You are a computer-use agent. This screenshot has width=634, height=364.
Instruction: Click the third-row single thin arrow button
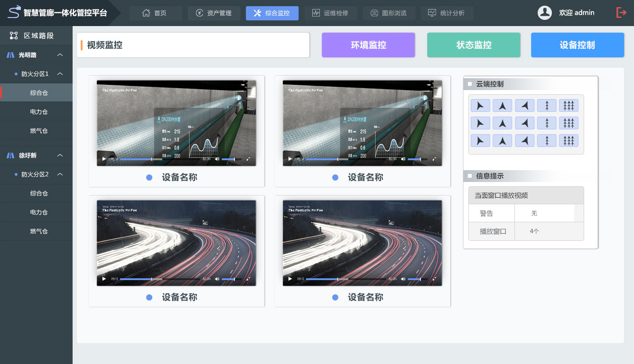(x=547, y=141)
